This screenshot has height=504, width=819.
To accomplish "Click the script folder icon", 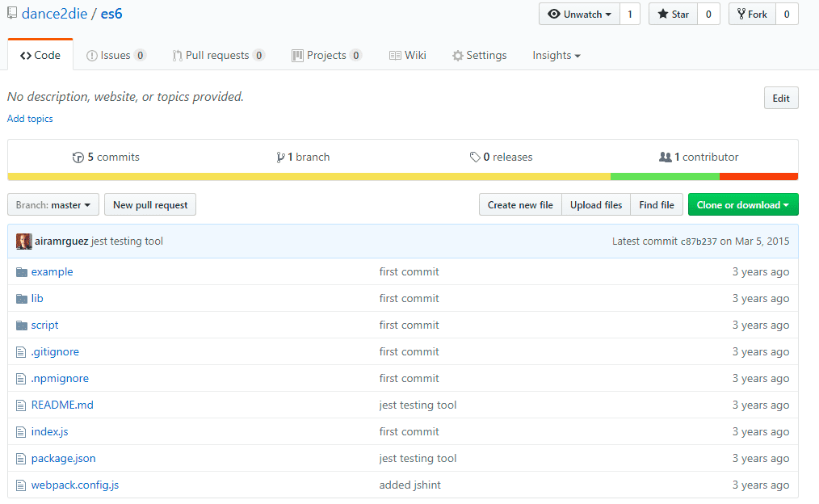I will 22,325.
